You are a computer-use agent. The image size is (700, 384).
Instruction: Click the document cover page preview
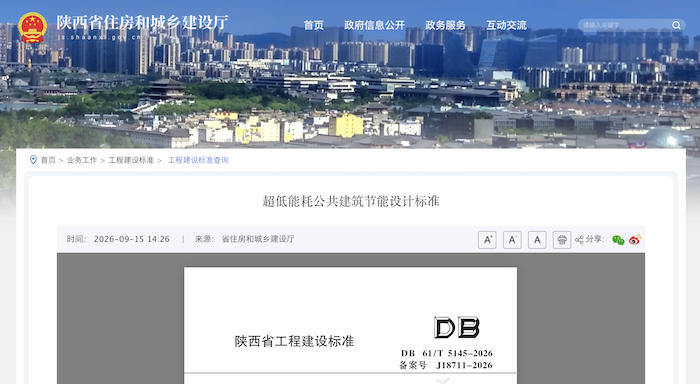(x=350, y=326)
